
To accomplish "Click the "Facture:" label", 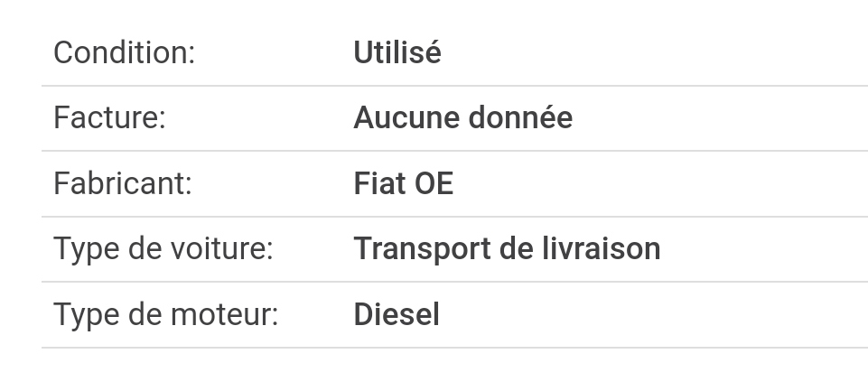I will [x=109, y=117].
